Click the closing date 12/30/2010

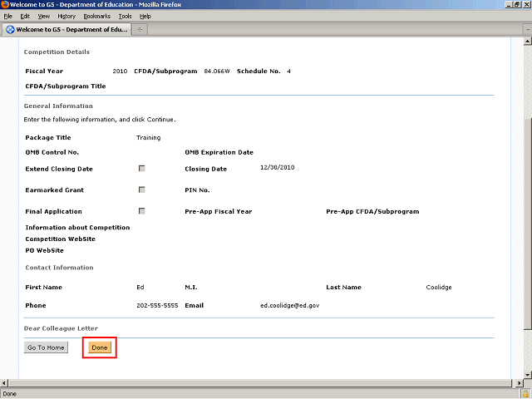[277, 167]
